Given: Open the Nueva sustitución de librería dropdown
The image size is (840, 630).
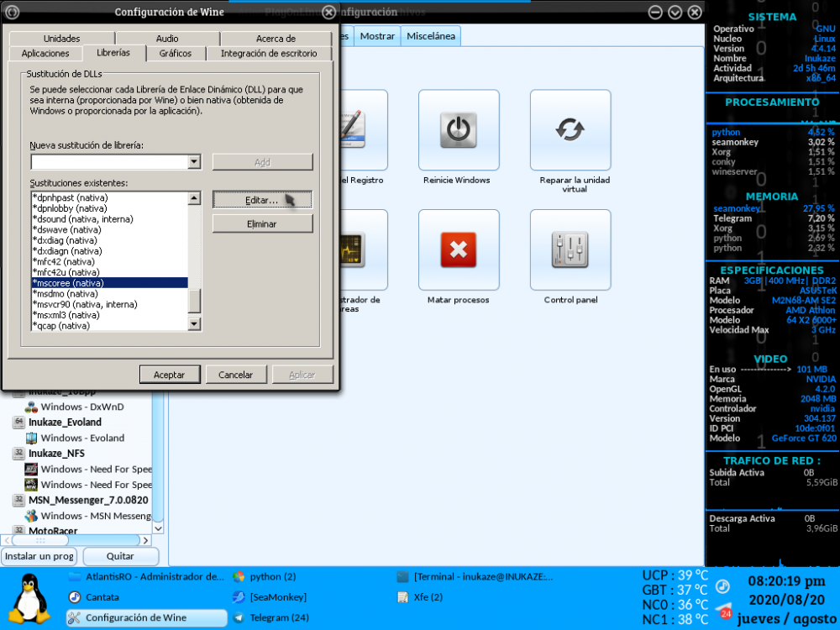Looking at the screenshot, I should [194, 162].
